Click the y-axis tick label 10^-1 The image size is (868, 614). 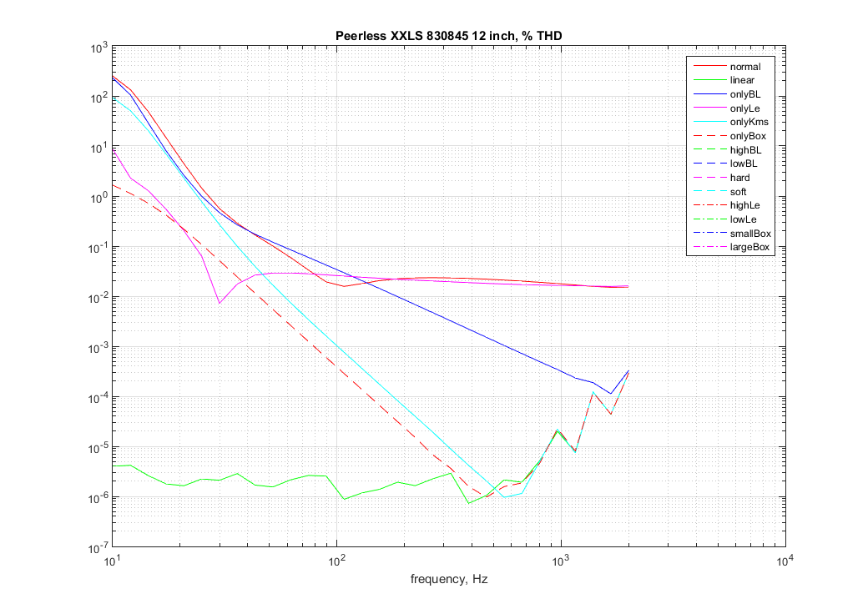pyautogui.click(x=98, y=249)
